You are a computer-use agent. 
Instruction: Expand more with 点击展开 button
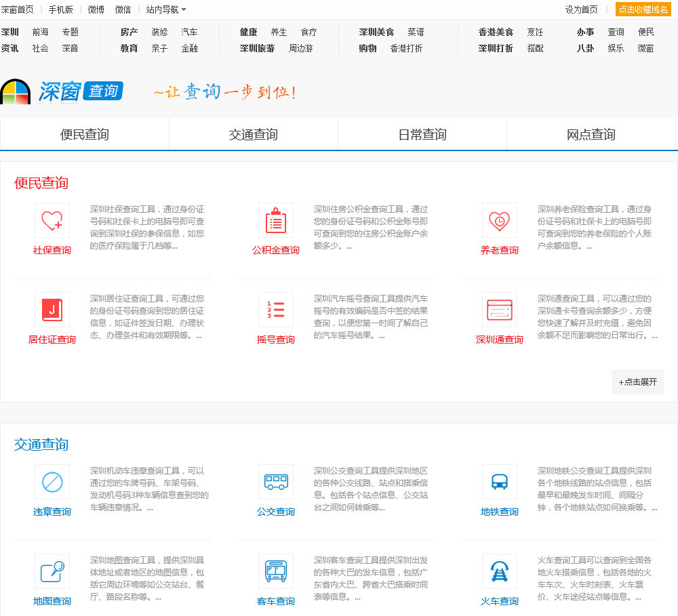click(637, 382)
